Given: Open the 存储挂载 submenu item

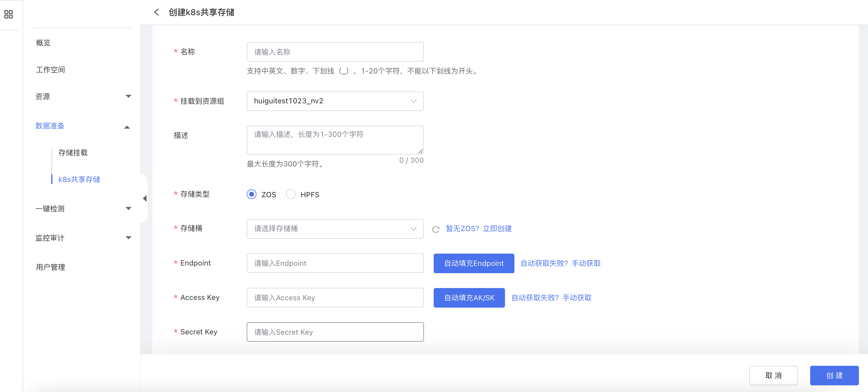Looking at the screenshot, I should pos(73,152).
